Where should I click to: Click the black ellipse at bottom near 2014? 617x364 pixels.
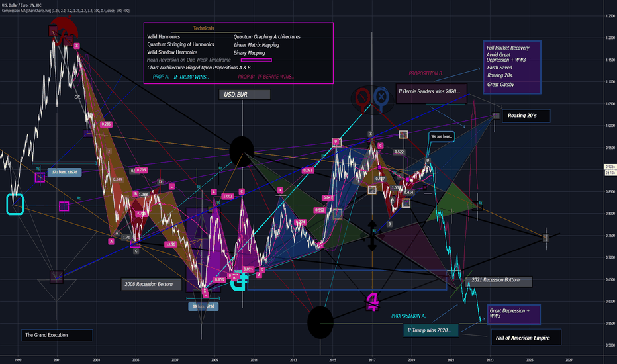point(320,322)
